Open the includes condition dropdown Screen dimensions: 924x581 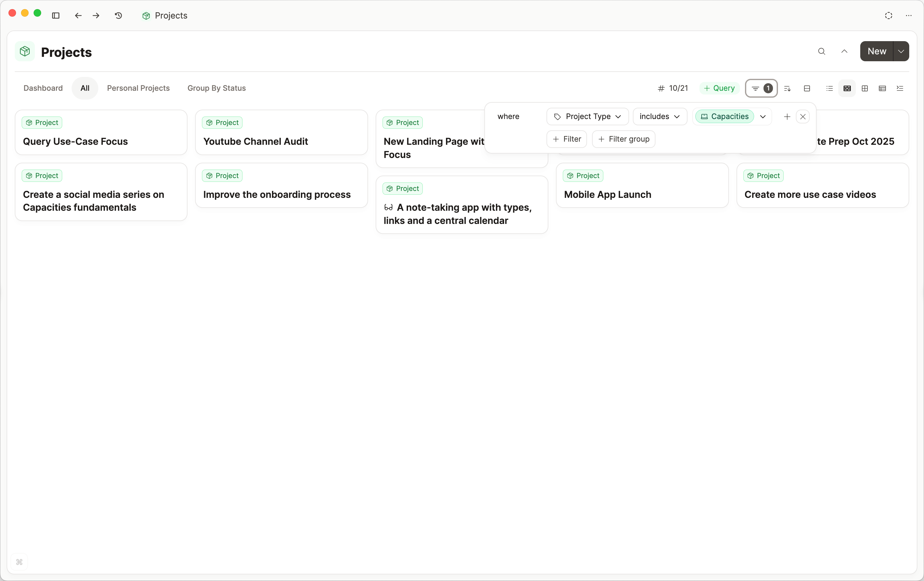click(x=660, y=117)
